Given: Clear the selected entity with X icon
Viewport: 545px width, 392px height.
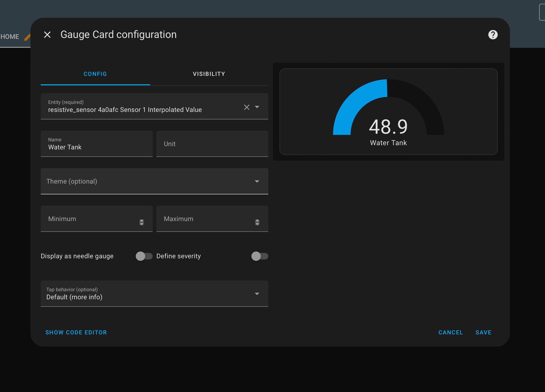Looking at the screenshot, I should (x=247, y=107).
